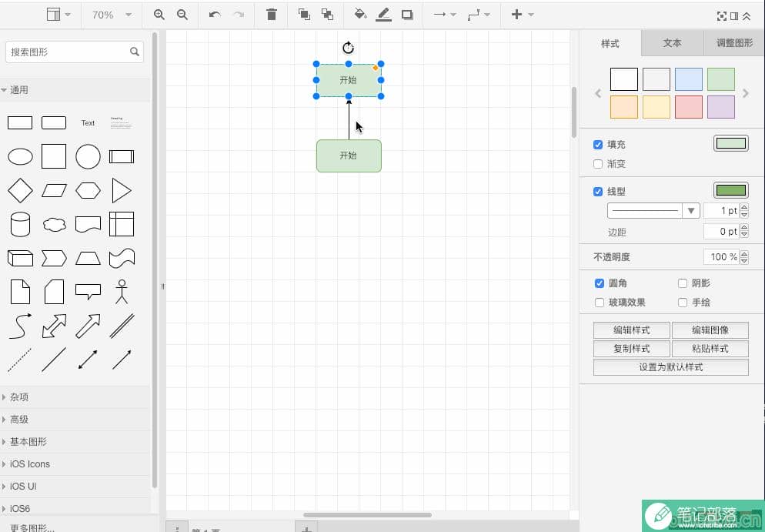The height and width of the screenshot is (532, 765).
Task: Select the Text shape
Action: point(88,123)
